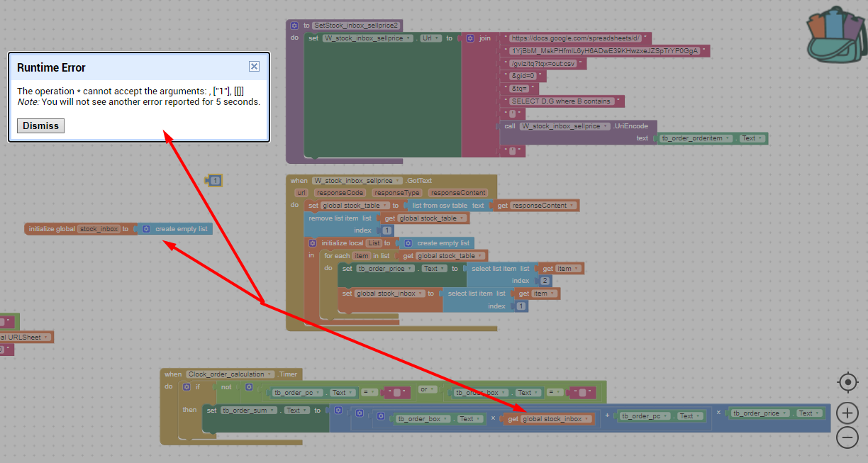Open the Url property dropdown
The height and width of the screenshot is (463, 868).
pos(438,38)
